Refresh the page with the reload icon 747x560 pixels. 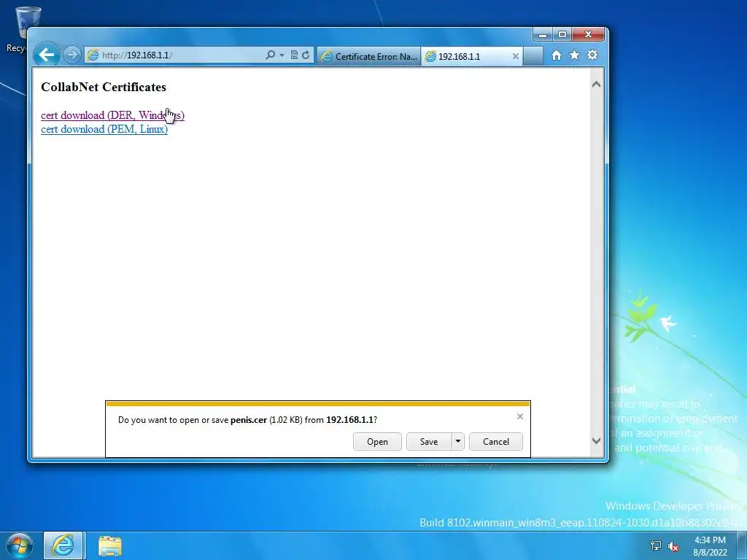point(306,55)
